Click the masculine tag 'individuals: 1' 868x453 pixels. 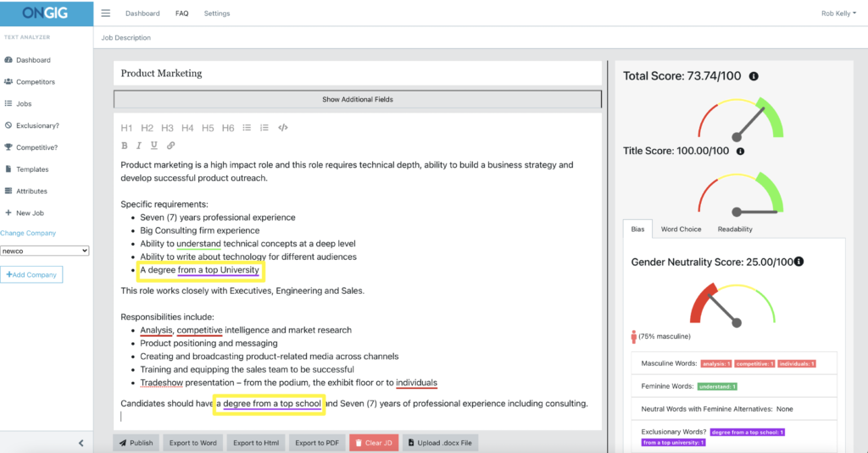click(x=797, y=364)
